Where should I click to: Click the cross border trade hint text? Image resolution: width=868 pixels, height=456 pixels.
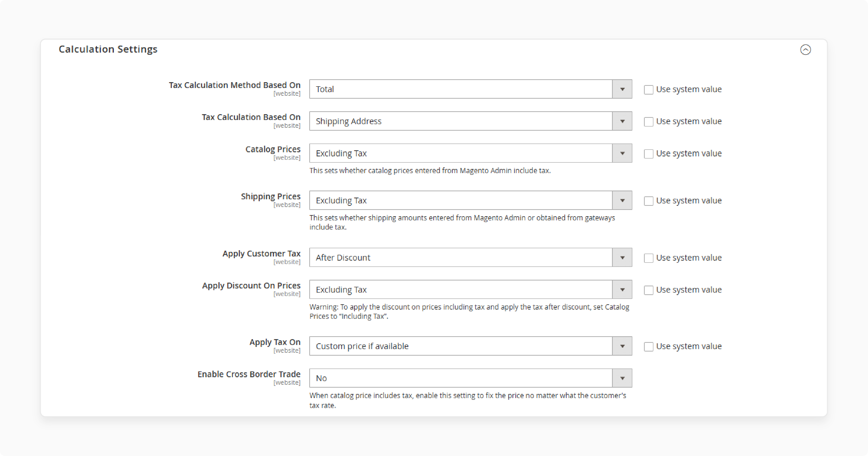468,400
